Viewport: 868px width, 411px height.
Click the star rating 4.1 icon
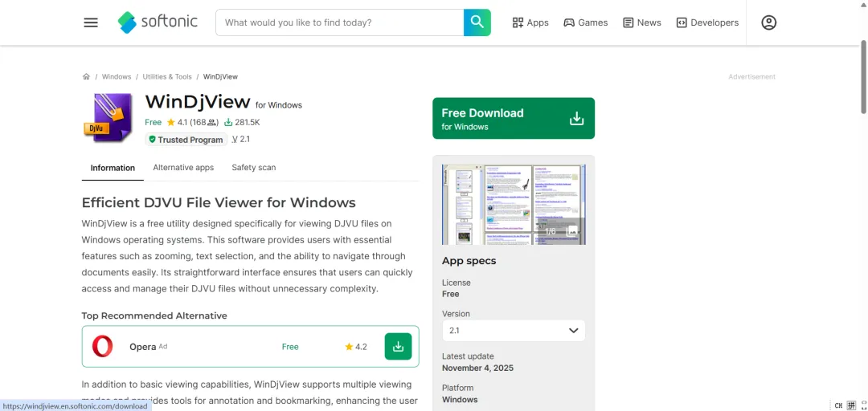point(170,122)
